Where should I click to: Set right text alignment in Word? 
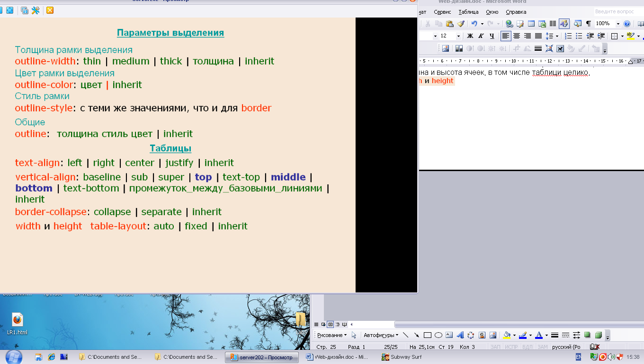click(x=528, y=36)
